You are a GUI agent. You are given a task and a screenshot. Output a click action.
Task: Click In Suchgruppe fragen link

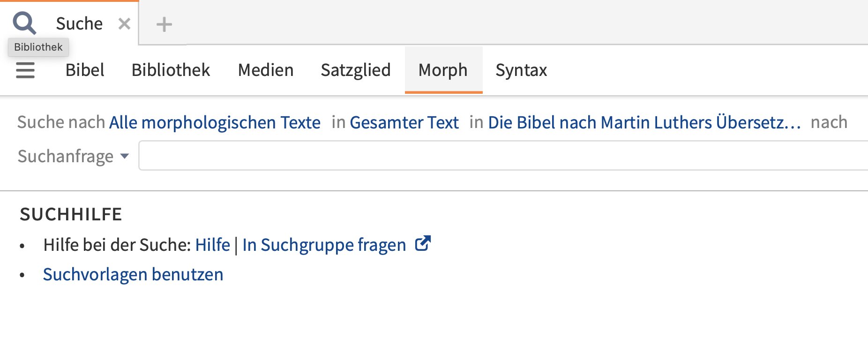tap(324, 245)
